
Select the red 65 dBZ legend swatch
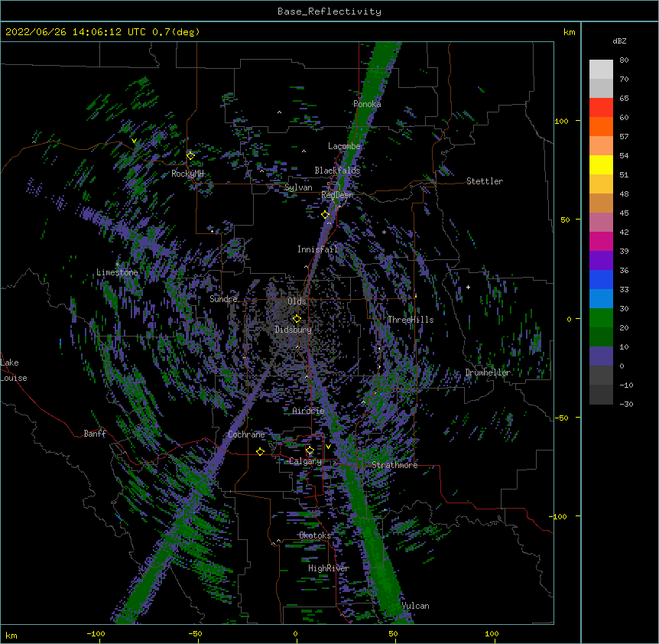pyautogui.click(x=601, y=107)
